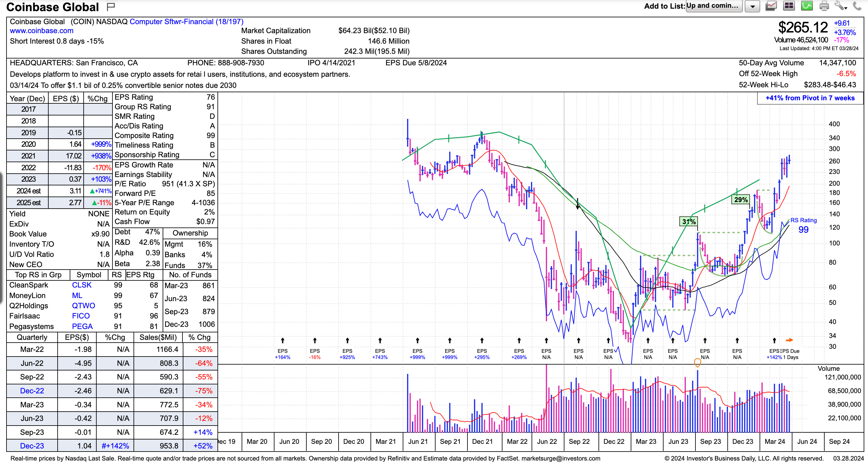Click the IPO 4/14/2021 text
The height and width of the screenshot is (463, 868).
coord(331,63)
